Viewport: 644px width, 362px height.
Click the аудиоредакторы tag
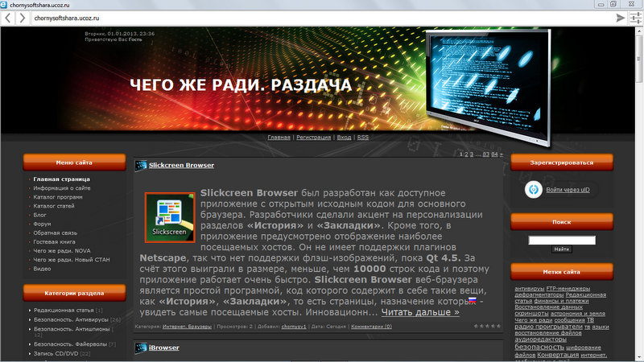pyautogui.click(x=540, y=339)
